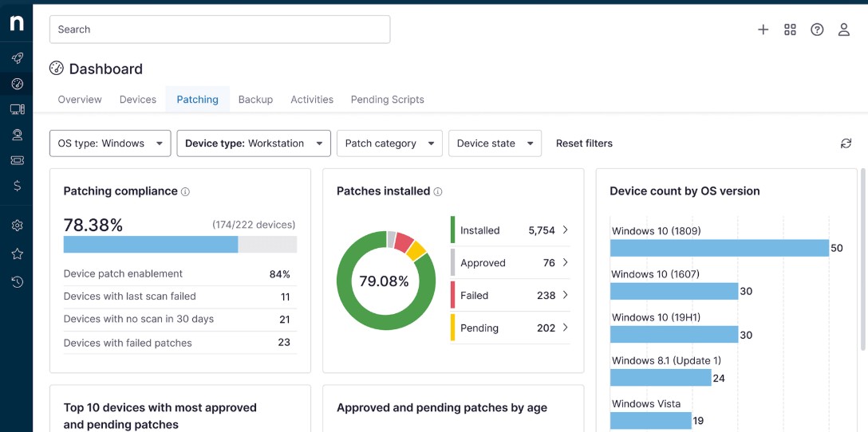Viewport: 868px width, 432px height.
Task: Expand the Device state filter dropdown
Action: [x=495, y=143]
